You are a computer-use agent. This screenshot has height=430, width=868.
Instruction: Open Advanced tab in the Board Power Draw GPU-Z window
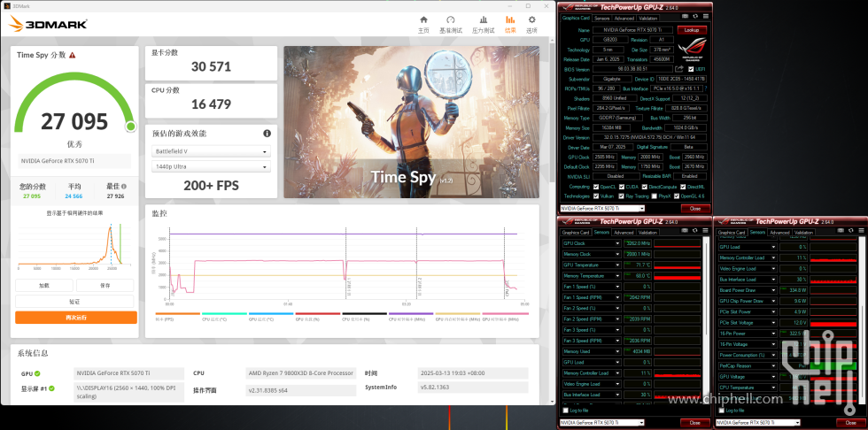779,233
